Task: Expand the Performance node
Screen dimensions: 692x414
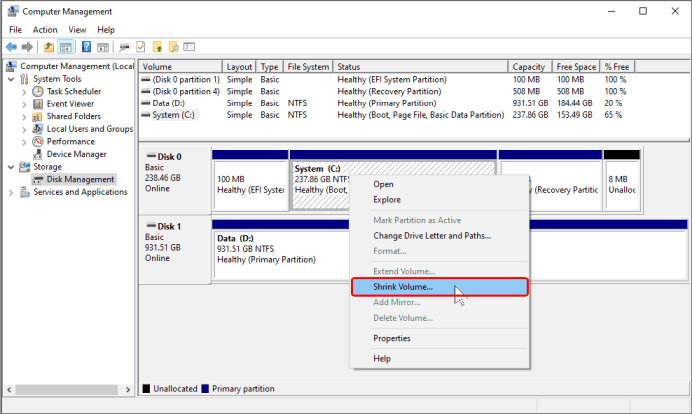Action: (x=24, y=142)
